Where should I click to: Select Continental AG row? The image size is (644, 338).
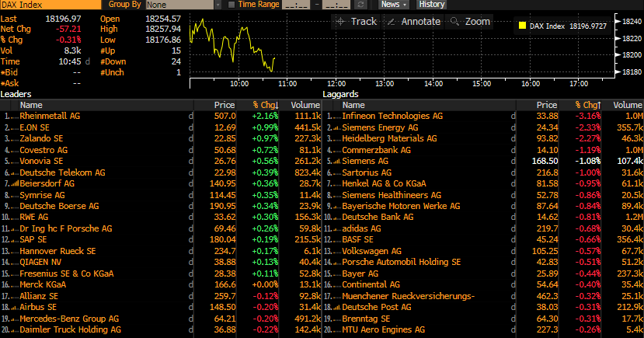point(483,284)
